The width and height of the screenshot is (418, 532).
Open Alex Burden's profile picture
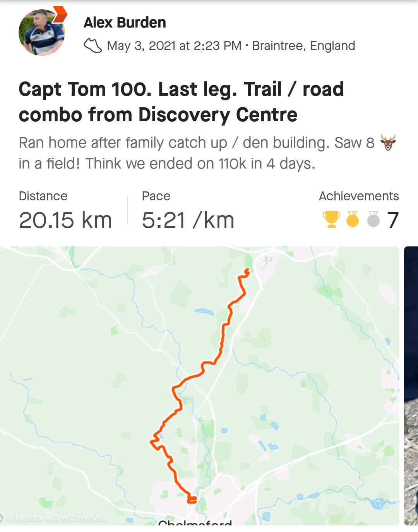42,33
